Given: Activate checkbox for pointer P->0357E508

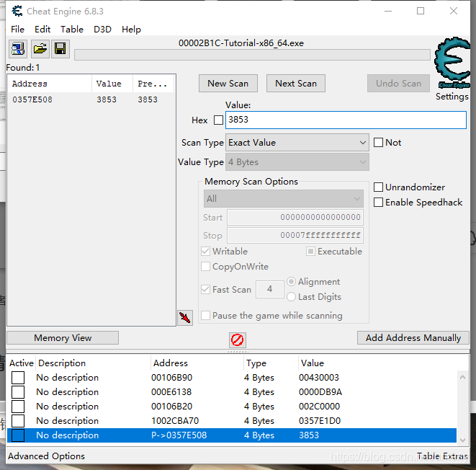Looking at the screenshot, I should (x=18, y=435).
